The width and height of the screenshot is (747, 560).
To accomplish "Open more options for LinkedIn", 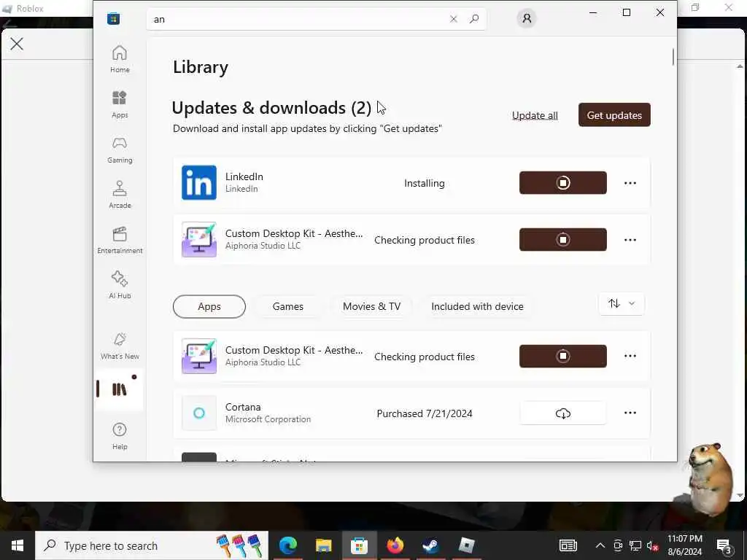I will (630, 183).
